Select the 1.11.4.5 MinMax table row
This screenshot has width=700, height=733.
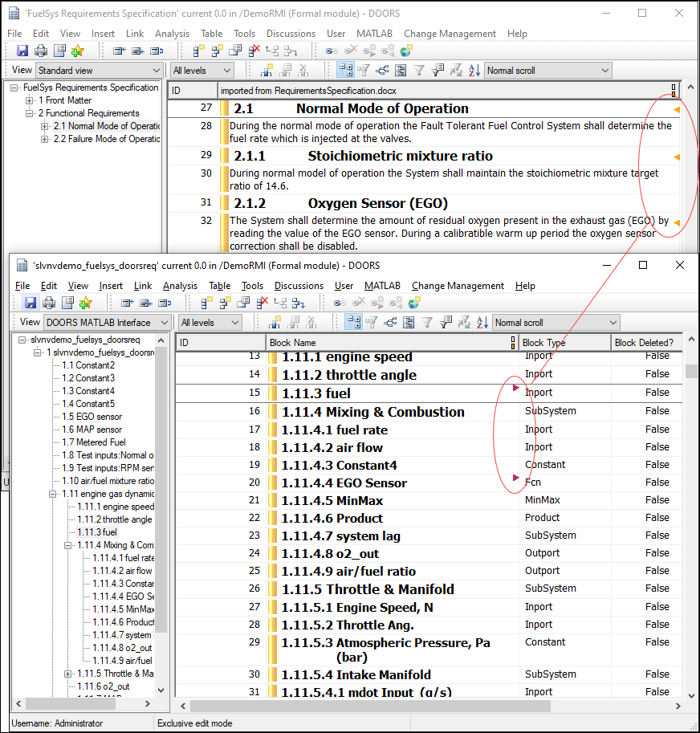coord(429,501)
